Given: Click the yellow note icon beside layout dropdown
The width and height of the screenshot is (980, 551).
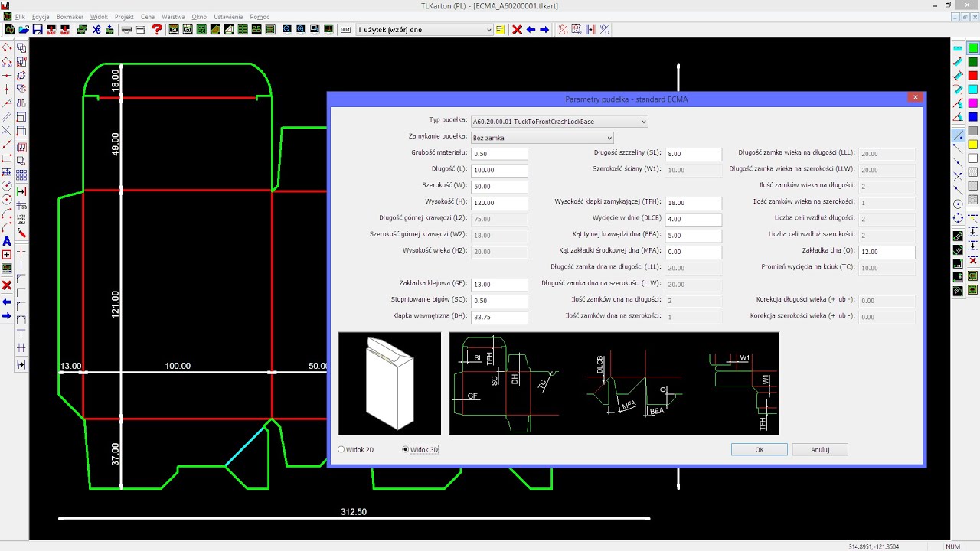Looking at the screenshot, I should click(x=501, y=30).
